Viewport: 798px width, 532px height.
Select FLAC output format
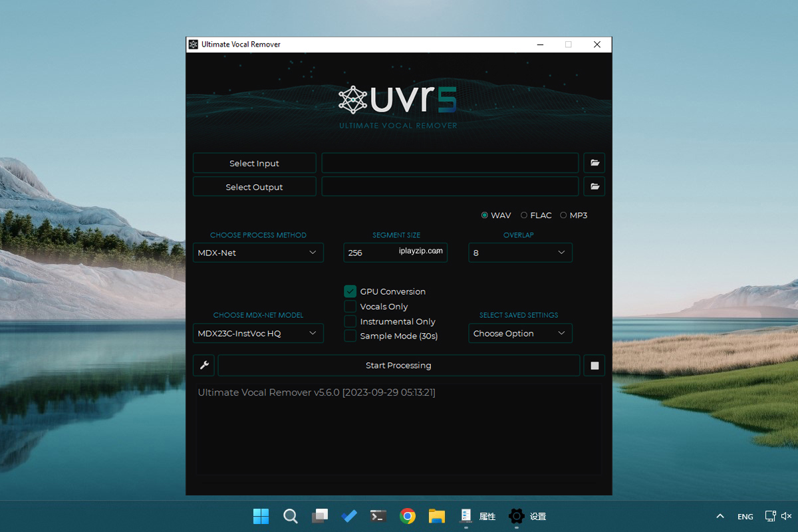pos(536,215)
